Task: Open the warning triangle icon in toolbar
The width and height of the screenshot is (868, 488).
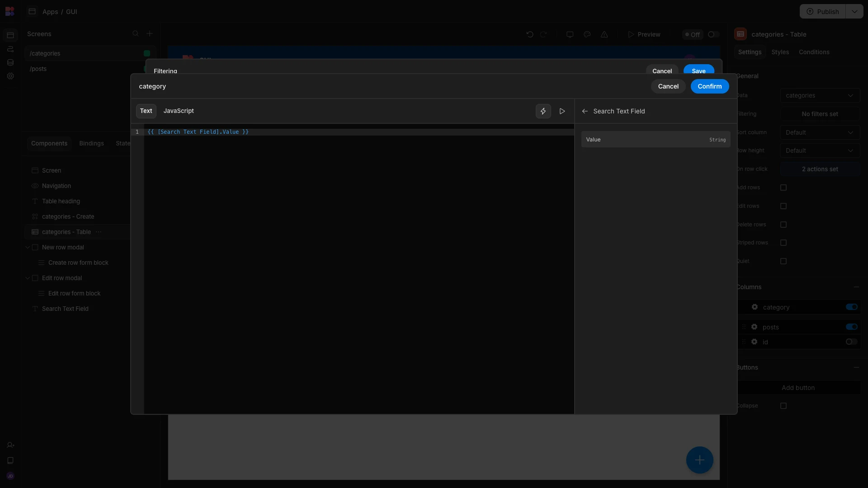Action: tap(604, 34)
